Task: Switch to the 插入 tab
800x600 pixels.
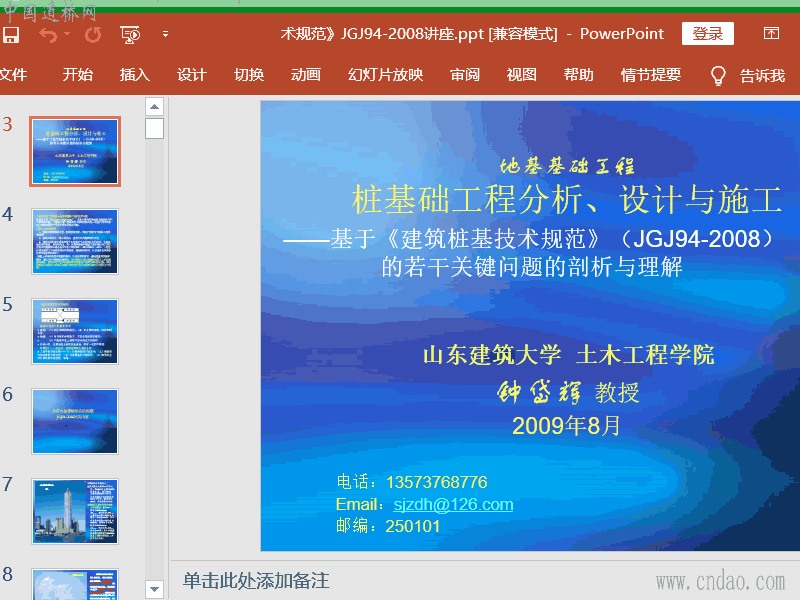Action: 135,75
